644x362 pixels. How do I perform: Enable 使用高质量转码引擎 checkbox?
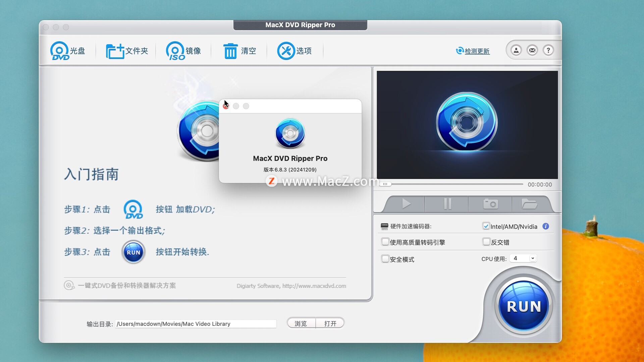tap(385, 242)
